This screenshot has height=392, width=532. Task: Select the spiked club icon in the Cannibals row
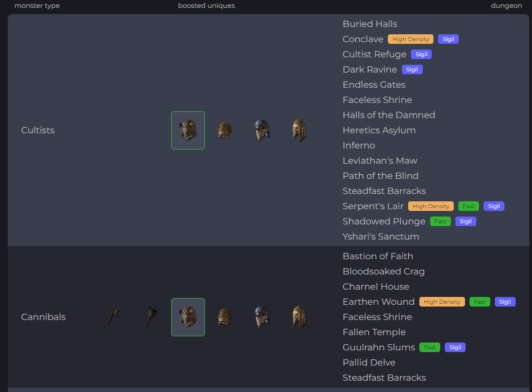point(151,317)
